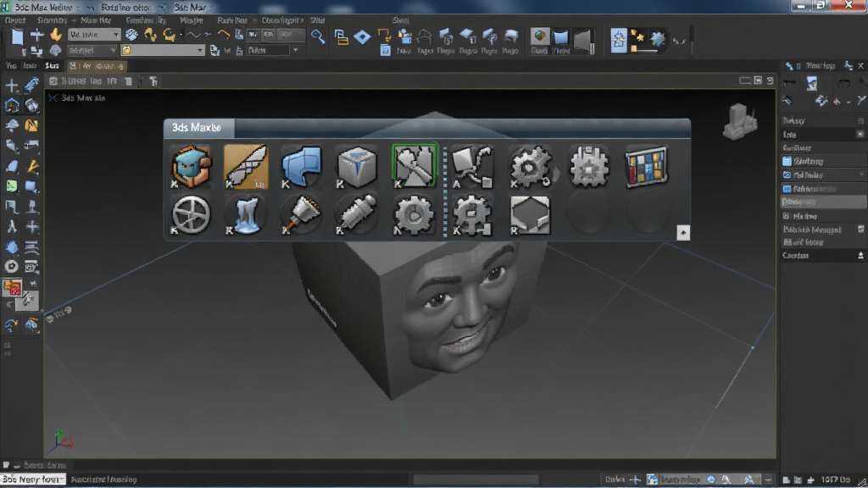Image resolution: width=868 pixels, height=488 pixels.
Task: Click the plus icon atop the left tool column
Action: pos(12,86)
